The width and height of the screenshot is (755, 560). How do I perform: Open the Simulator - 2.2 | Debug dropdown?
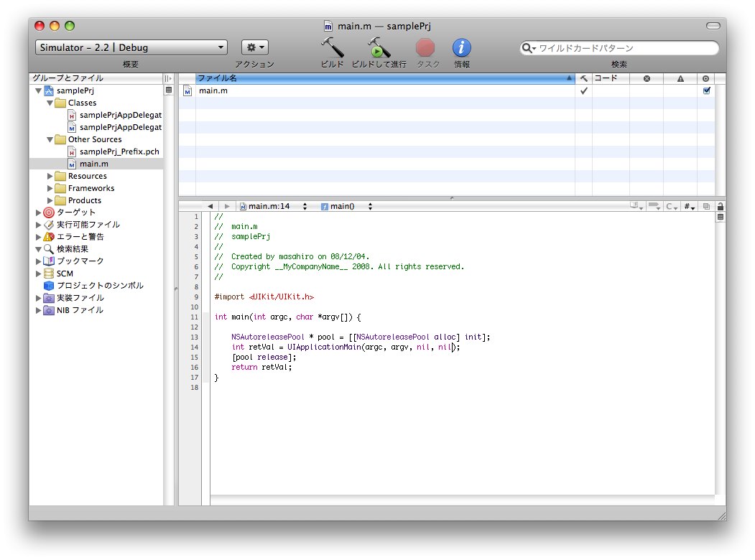coord(131,47)
